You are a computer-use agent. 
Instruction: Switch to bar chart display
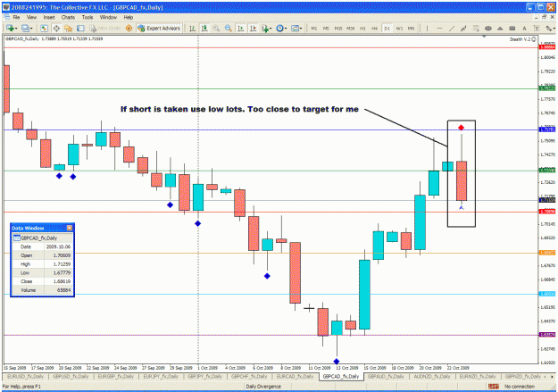(192, 28)
